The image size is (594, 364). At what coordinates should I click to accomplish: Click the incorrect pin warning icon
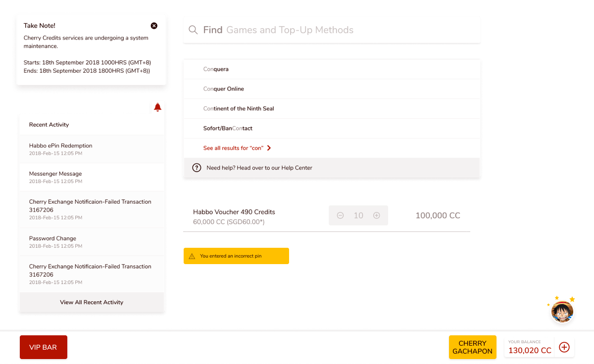(x=192, y=256)
